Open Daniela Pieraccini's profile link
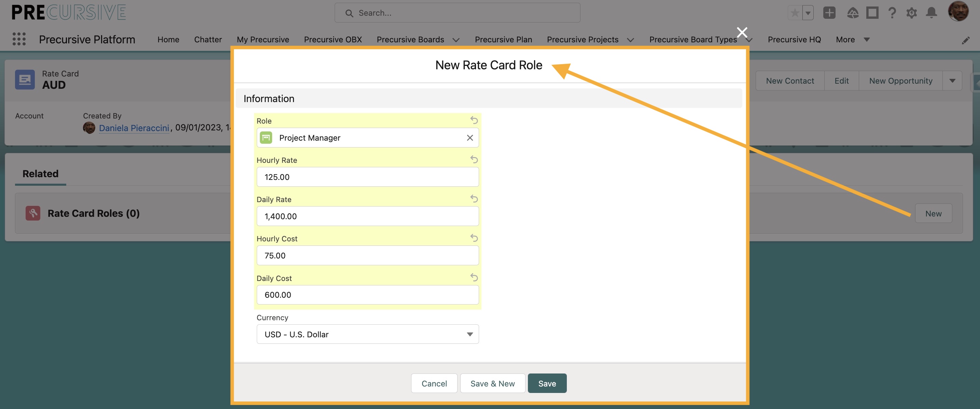The height and width of the screenshot is (409, 980). (x=134, y=128)
